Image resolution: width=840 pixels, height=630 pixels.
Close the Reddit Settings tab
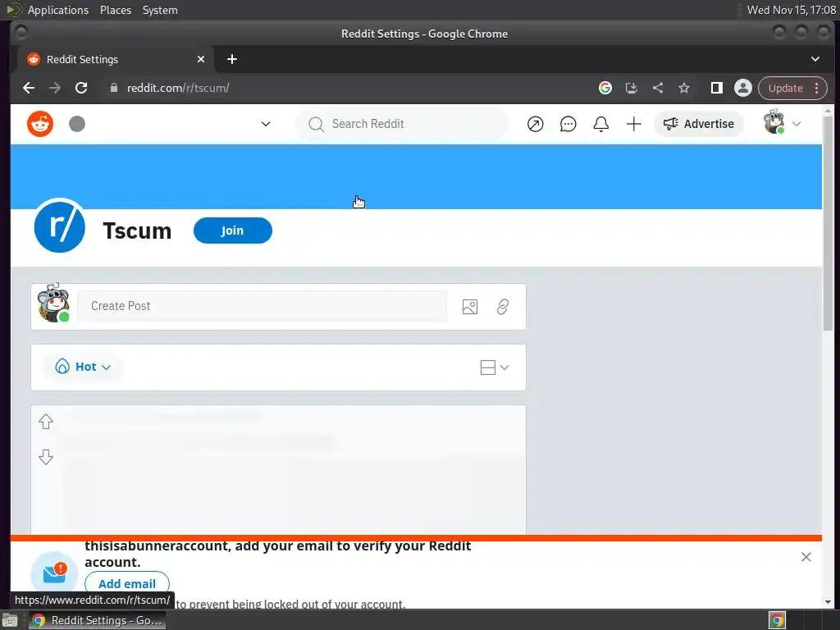[x=201, y=59]
